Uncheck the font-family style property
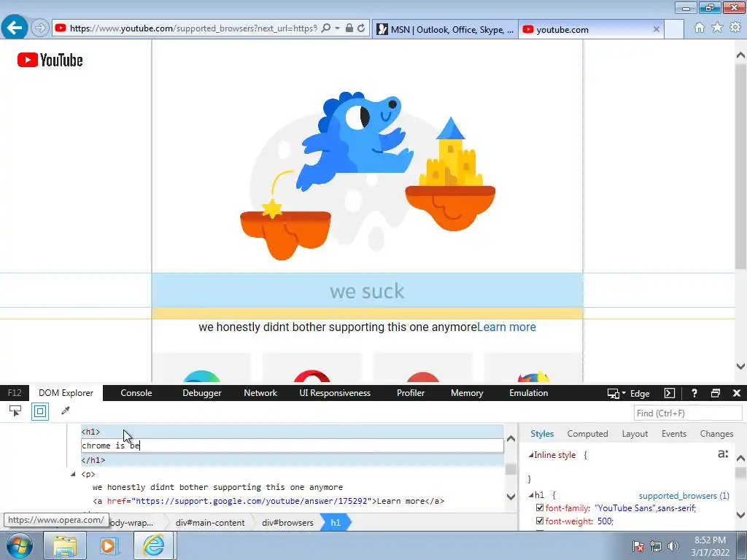747x560 pixels. pyautogui.click(x=540, y=507)
